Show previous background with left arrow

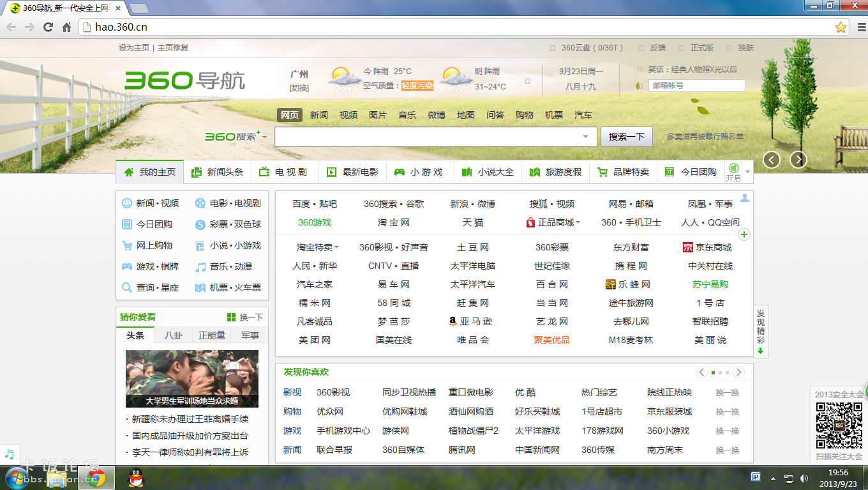pyautogui.click(x=772, y=160)
